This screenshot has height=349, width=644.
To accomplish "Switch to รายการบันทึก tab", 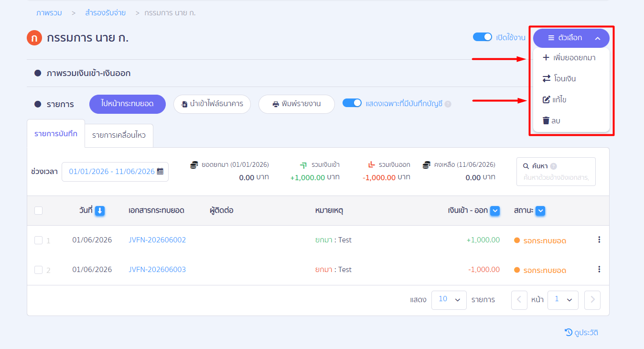I will click(x=56, y=133).
